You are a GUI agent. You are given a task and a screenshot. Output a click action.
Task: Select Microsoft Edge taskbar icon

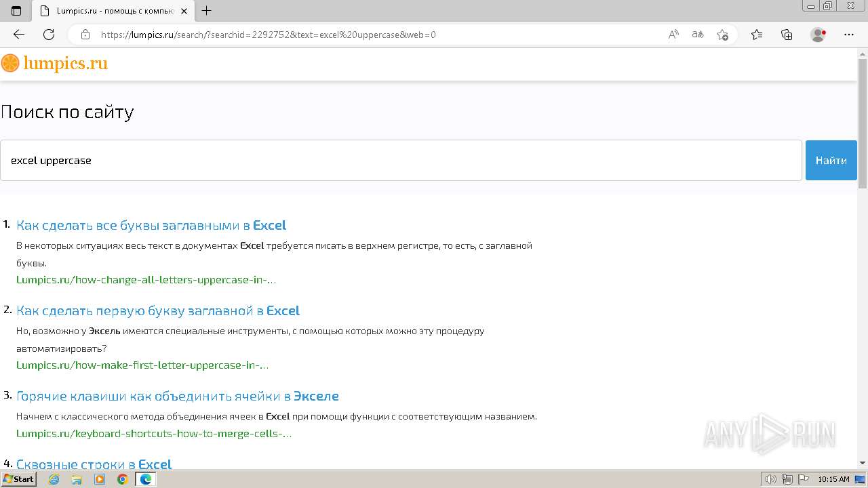[145, 479]
